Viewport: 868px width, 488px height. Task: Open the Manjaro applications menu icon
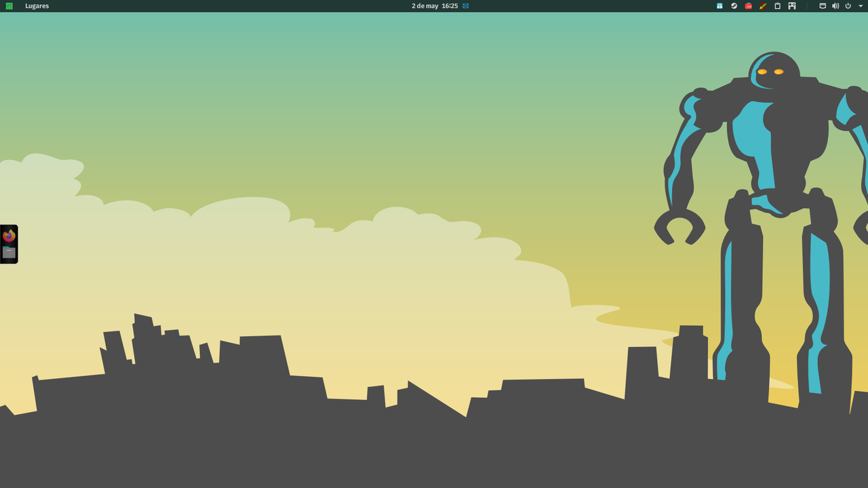(x=9, y=6)
